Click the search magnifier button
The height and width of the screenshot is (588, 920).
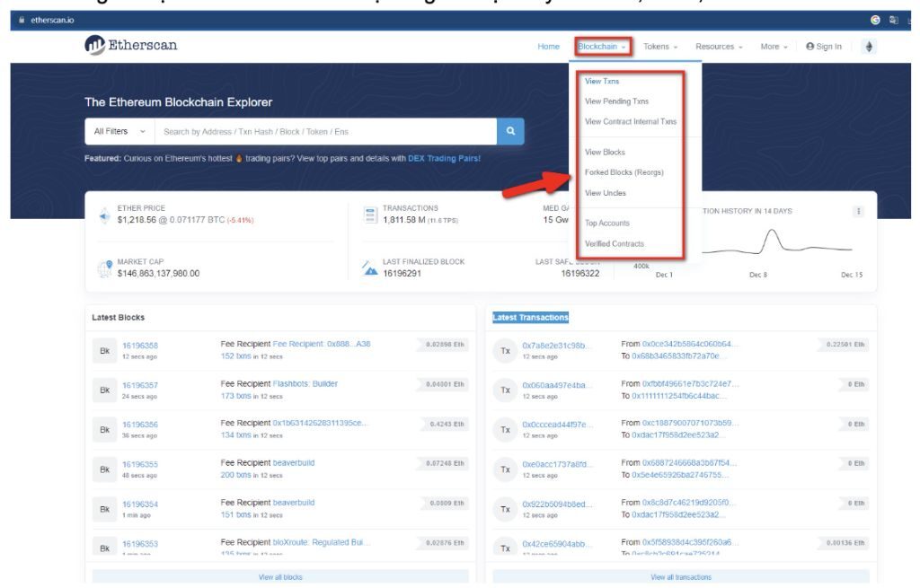[x=510, y=131]
